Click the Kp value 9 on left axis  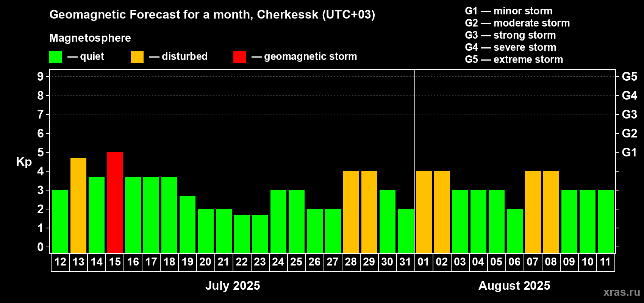[x=41, y=77]
